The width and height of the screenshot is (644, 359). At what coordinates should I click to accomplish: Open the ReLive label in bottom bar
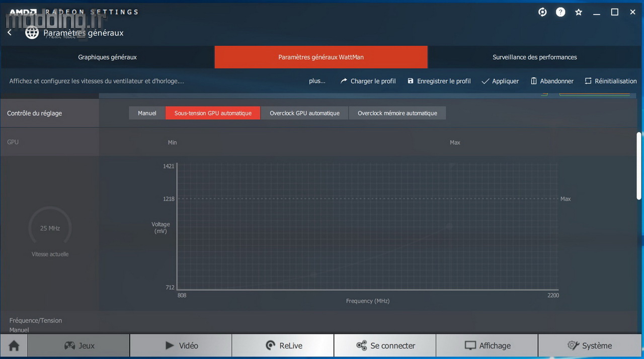(x=291, y=346)
